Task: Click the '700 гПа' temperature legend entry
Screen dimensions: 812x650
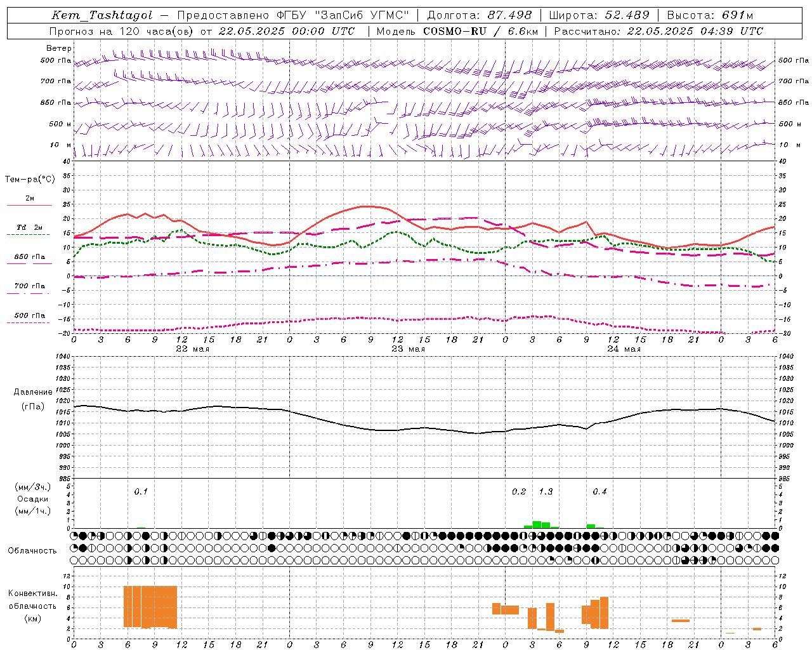Action: click(30, 286)
